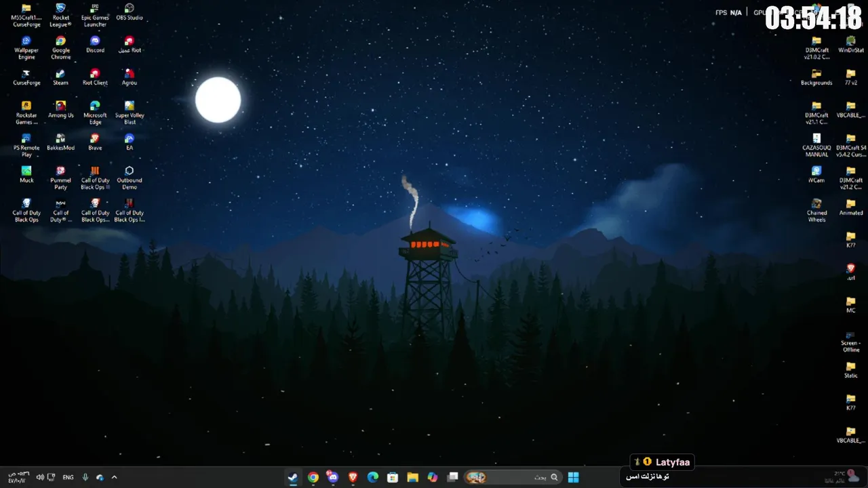Screen dimensions: 868x488
Task: Select the Brave .url shortcut file
Action: tap(850, 273)
